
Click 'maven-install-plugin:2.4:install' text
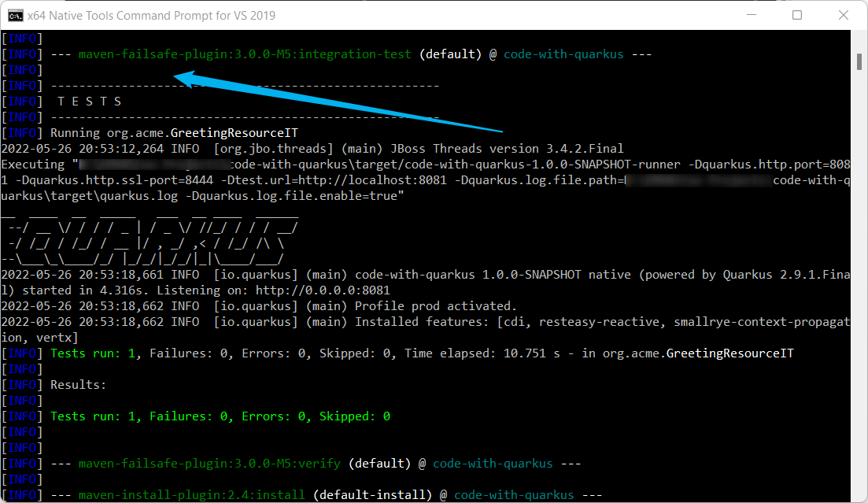tap(191, 494)
